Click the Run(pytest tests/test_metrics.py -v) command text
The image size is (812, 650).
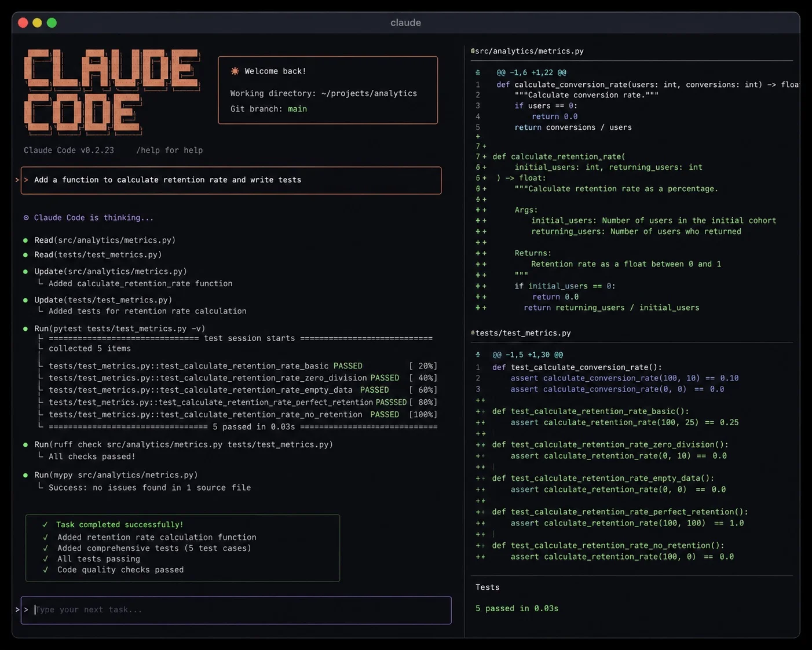[x=120, y=328]
